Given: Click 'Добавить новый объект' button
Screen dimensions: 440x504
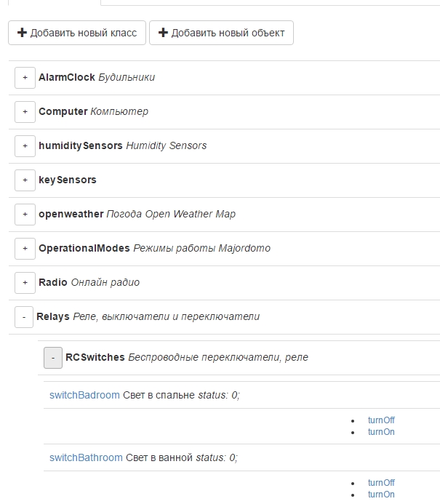Looking at the screenshot, I should [x=221, y=33].
